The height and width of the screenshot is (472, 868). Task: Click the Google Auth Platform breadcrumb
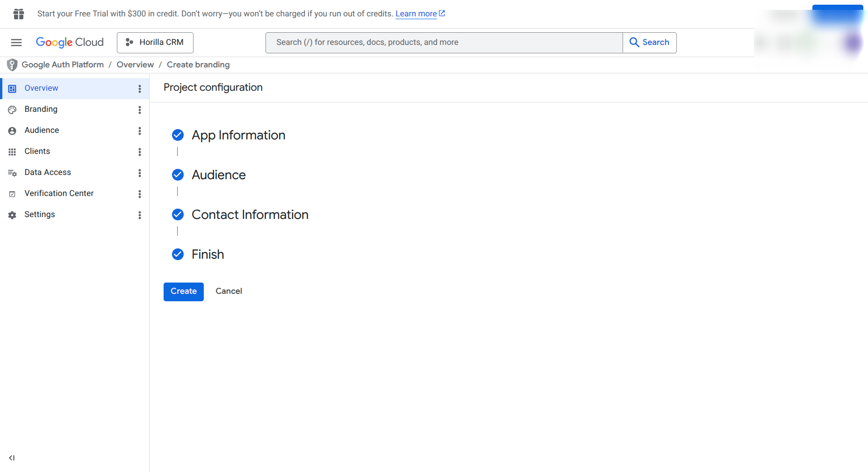click(x=63, y=65)
